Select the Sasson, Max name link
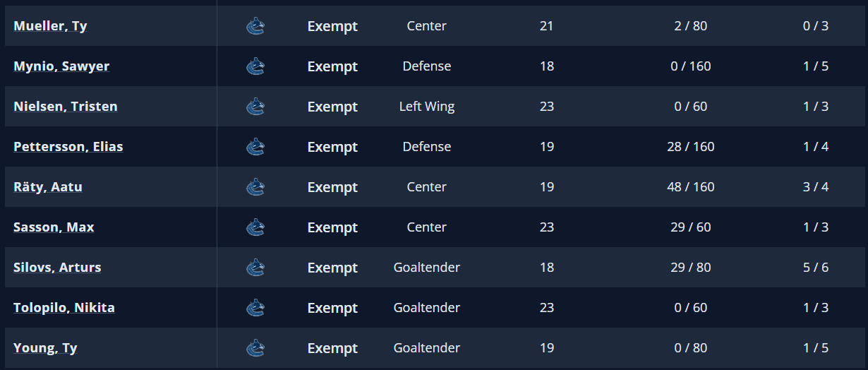Screen dimensions: 868x370 [54, 227]
